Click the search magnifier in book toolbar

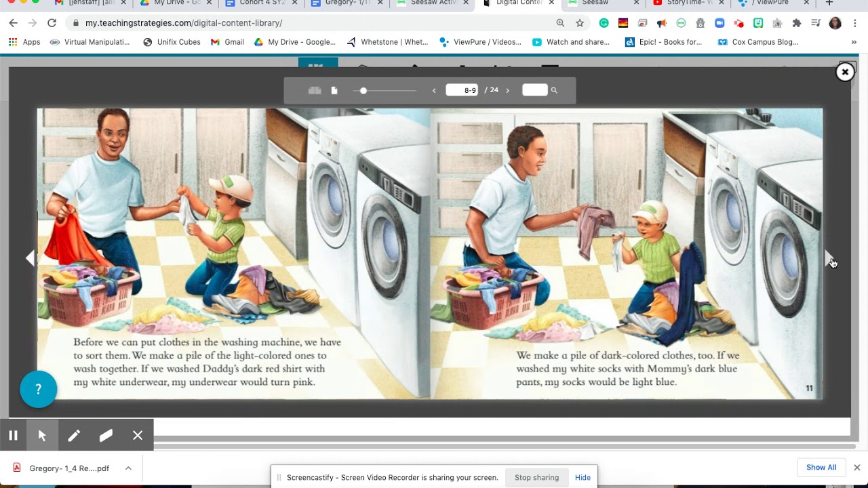click(554, 90)
